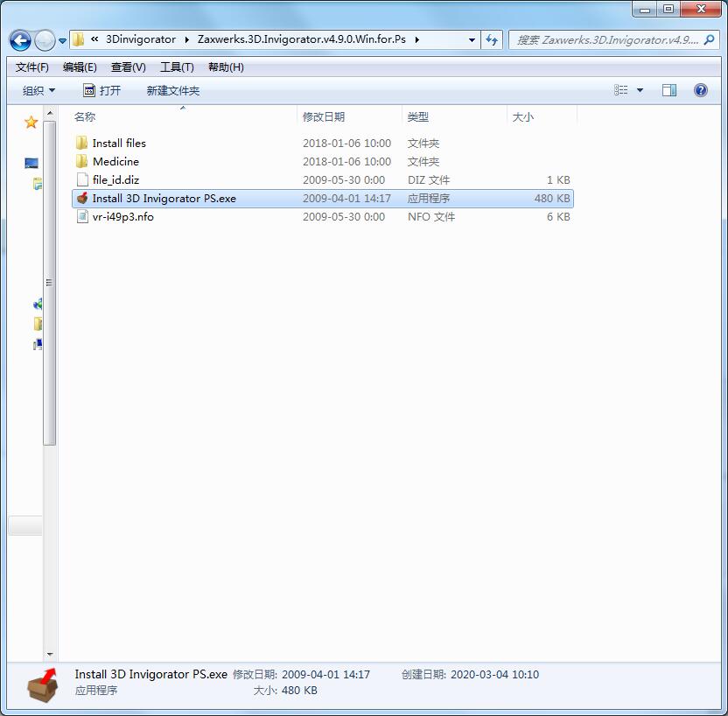Sort by the 大小 column header

(x=542, y=116)
